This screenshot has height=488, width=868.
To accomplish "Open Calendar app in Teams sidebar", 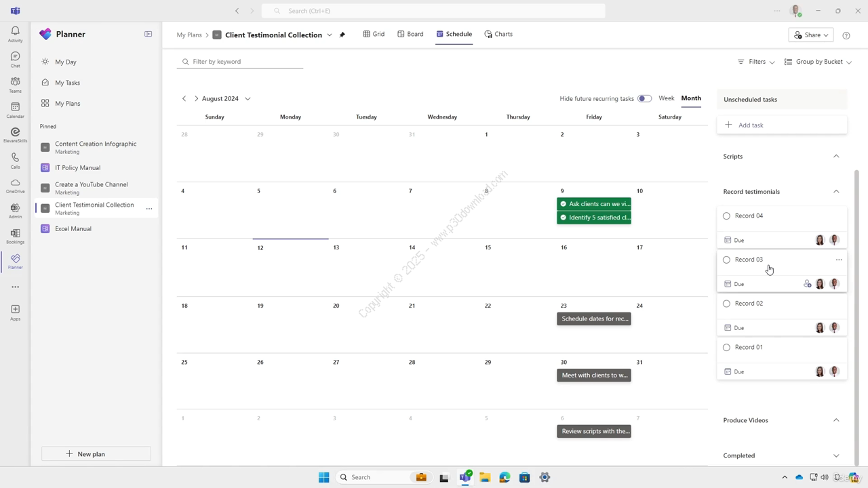I will 15,110.
